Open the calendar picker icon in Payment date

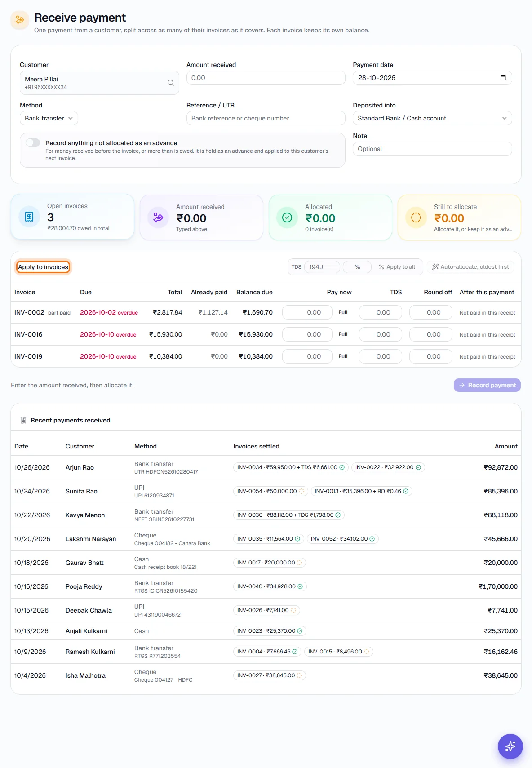(503, 78)
